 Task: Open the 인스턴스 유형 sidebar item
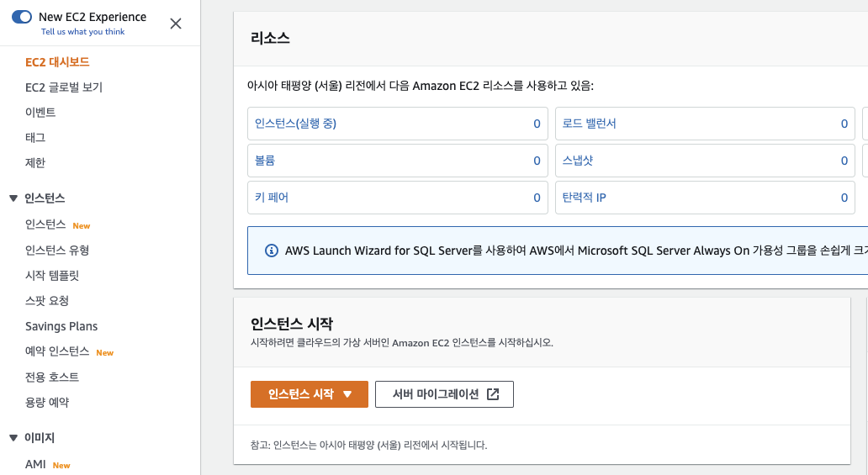[57, 251]
